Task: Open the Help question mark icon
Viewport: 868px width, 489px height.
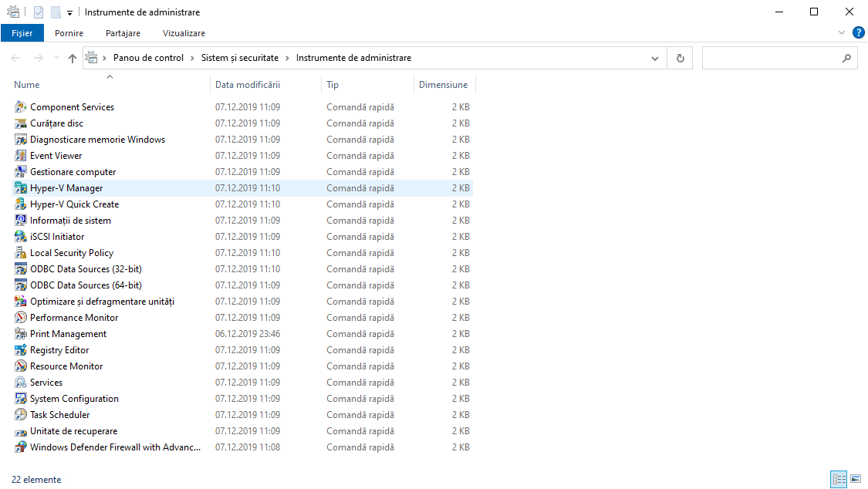Action: (858, 32)
